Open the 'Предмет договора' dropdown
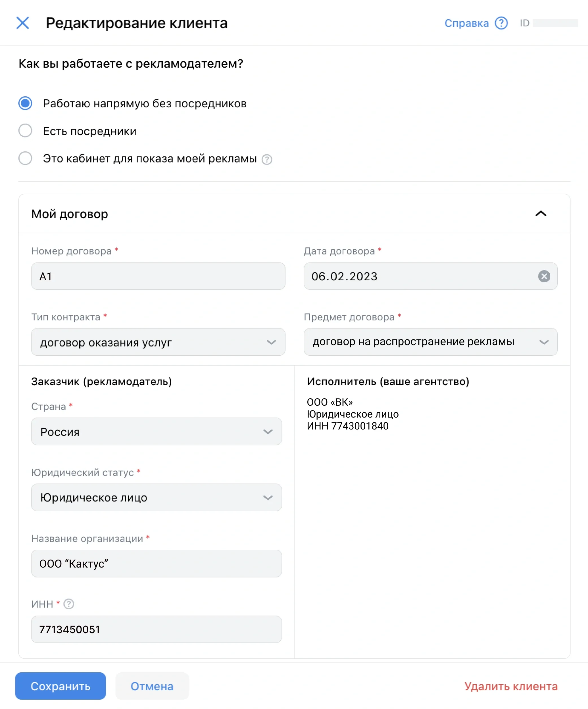 pyautogui.click(x=430, y=342)
